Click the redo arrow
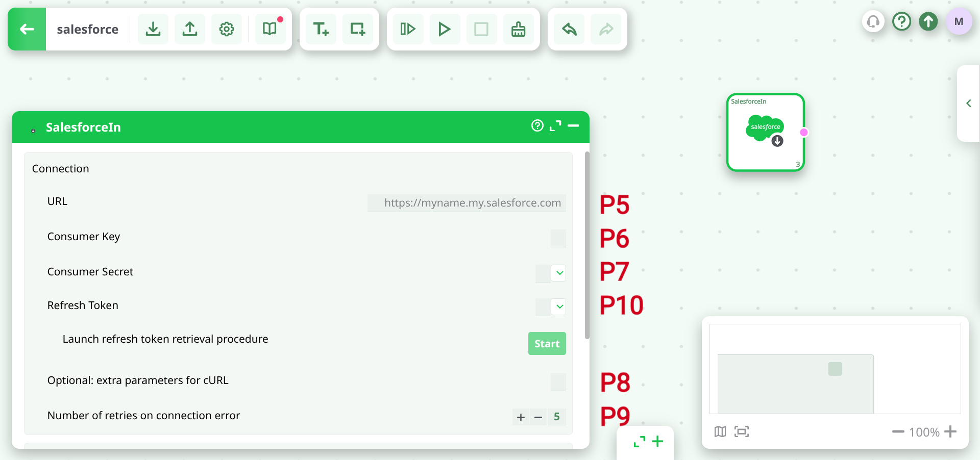Screen dimensions: 980x460 (x=606, y=29)
